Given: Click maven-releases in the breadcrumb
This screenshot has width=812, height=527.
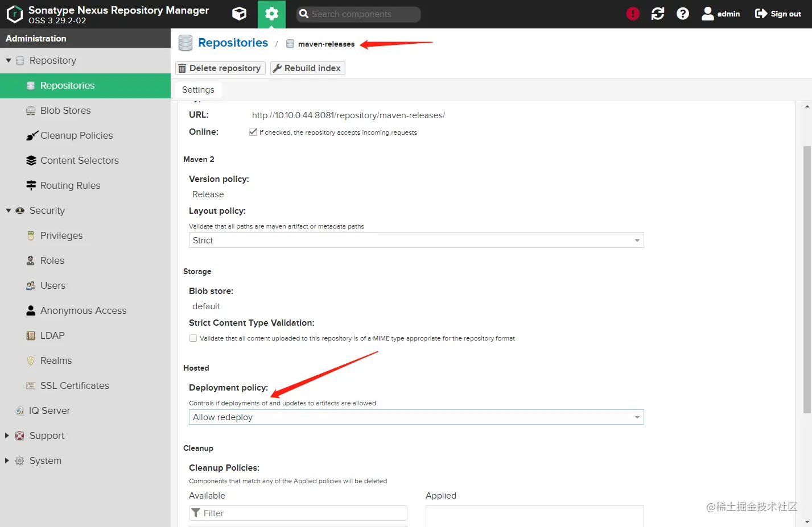Looking at the screenshot, I should coord(326,44).
